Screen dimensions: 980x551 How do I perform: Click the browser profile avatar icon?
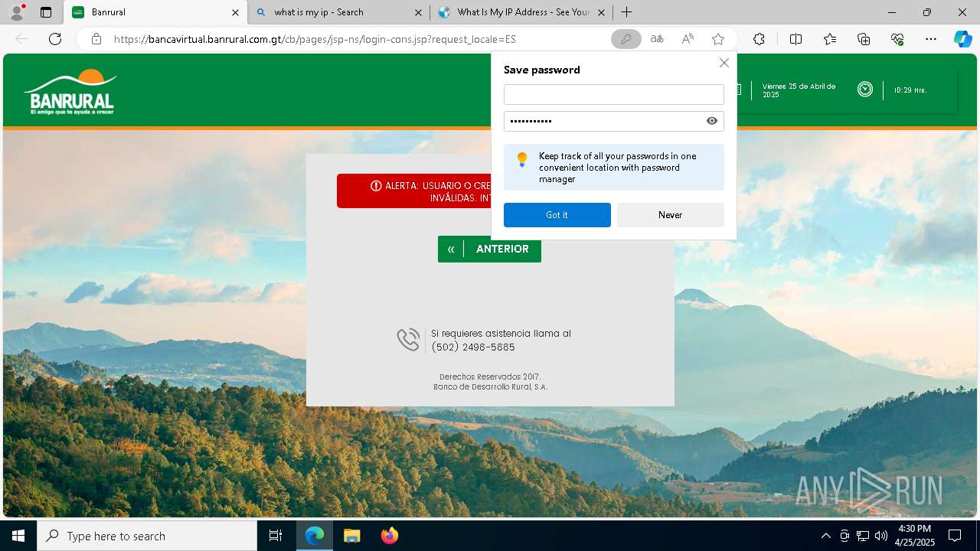tap(17, 12)
